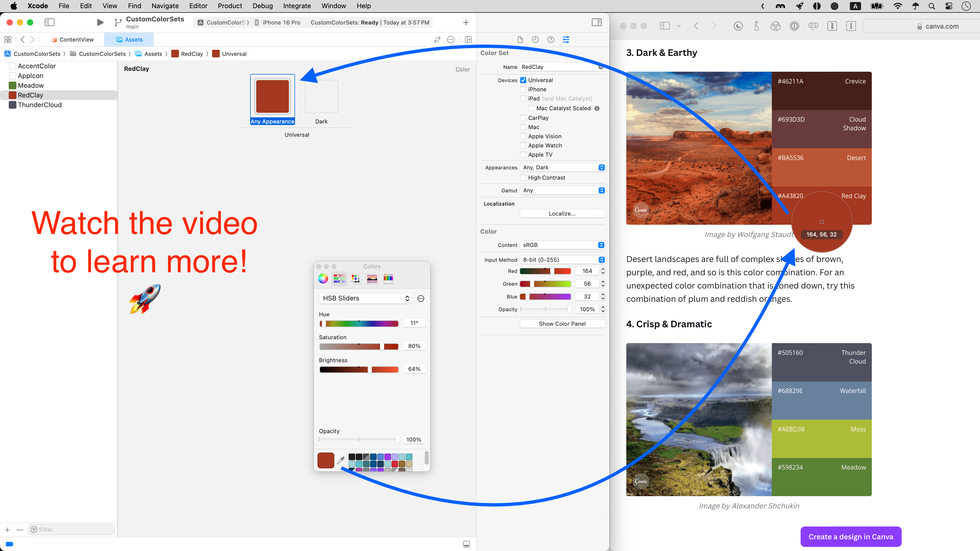Click the Run play button in toolbar
The height and width of the screenshot is (551, 980).
(100, 22)
